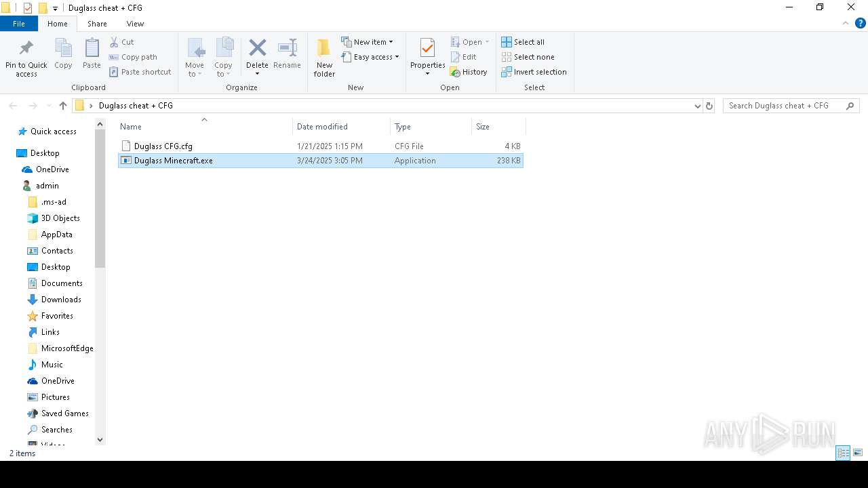Choose Invert selection in the ribbon

[534, 72]
